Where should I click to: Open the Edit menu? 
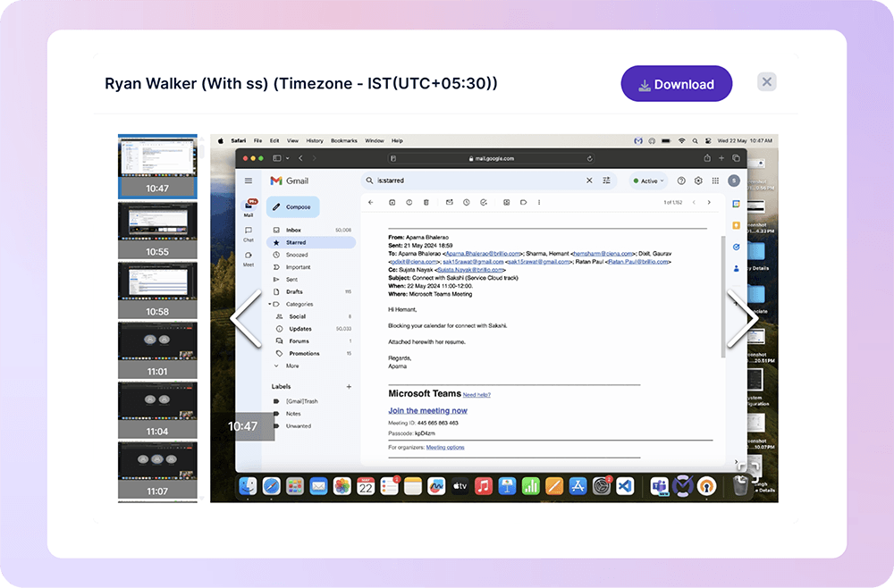(274, 140)
